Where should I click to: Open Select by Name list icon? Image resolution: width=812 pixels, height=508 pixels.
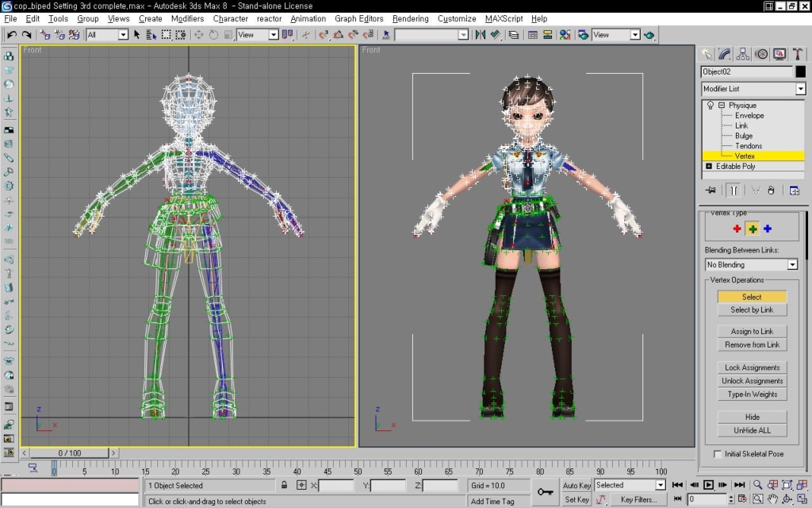click(151, 35)
